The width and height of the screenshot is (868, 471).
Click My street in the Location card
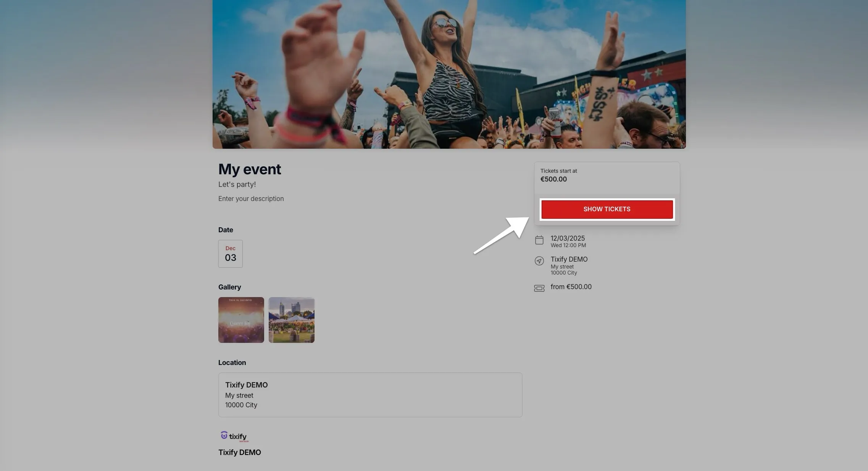(x=239, y=395)
